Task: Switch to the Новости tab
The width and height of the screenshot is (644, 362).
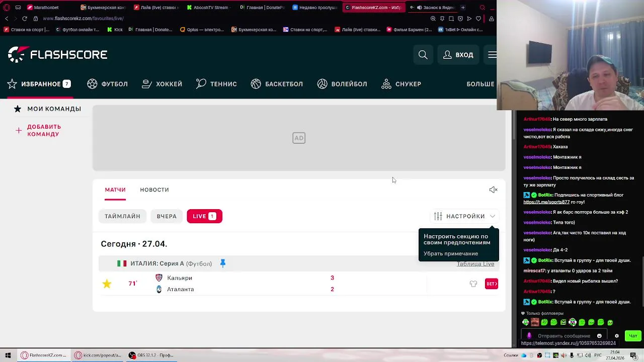Action: click(x=154, y=190)
